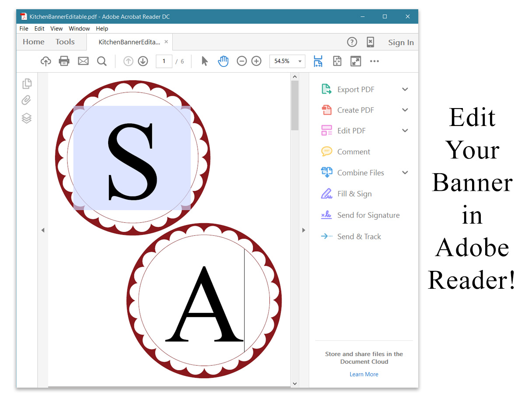The width and height of the screenshot is (525, 420).
Task: Open the View menu
Action: pos(56,28)
